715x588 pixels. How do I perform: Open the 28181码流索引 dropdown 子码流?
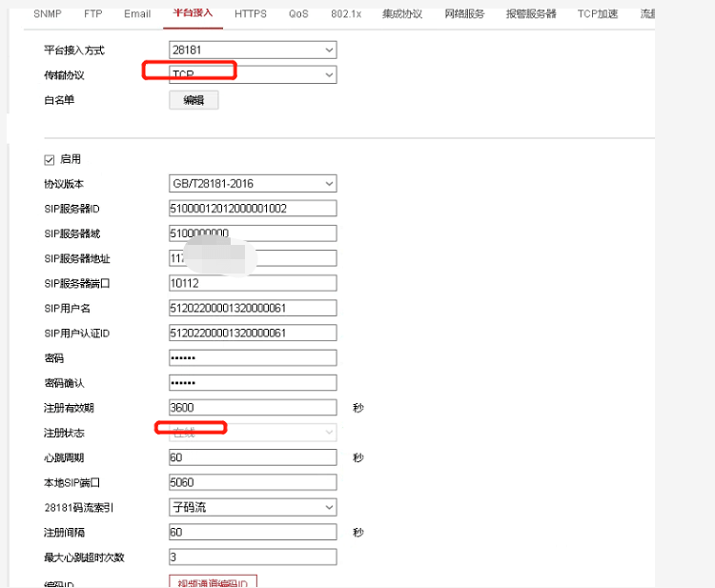(253, 507)
